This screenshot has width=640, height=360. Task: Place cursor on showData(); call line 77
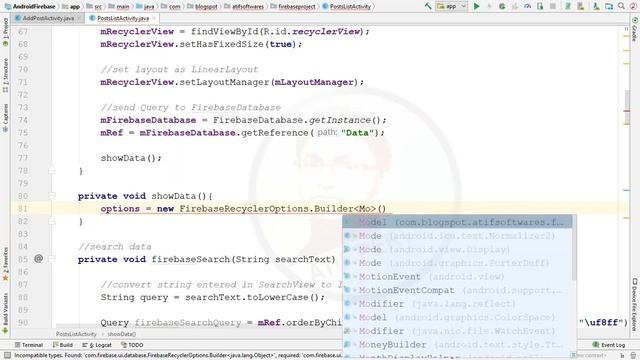(x=131, y=158)
